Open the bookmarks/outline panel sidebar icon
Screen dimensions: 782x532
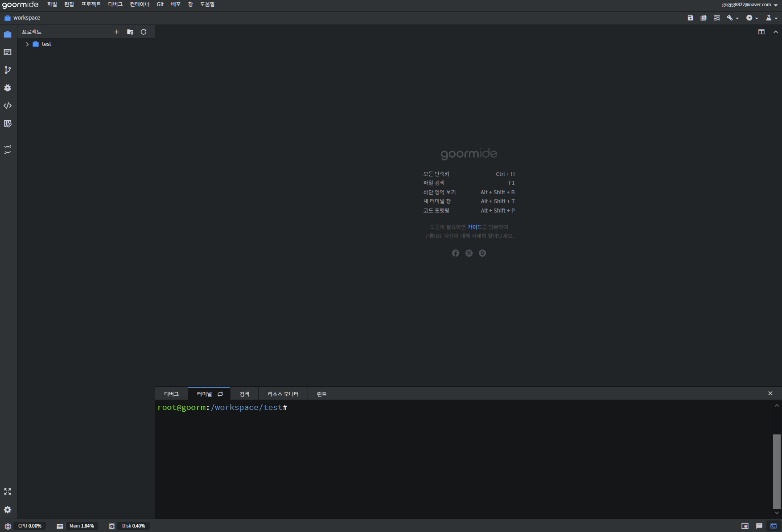[8, 52]
